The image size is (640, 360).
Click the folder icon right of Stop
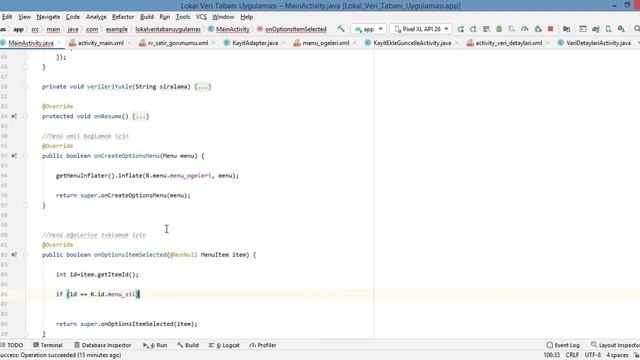[567, 29]
